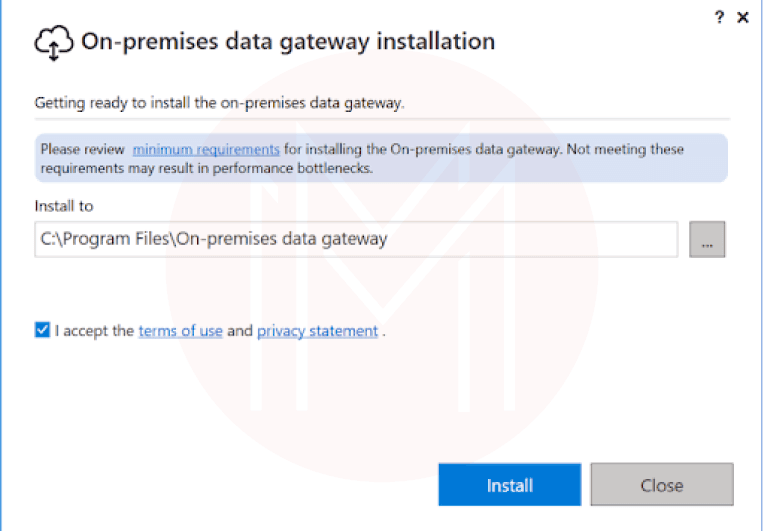This screenshot has width=764, height=531.
Task: Click the end of the install path text
Action: click(x=386, y=239)
